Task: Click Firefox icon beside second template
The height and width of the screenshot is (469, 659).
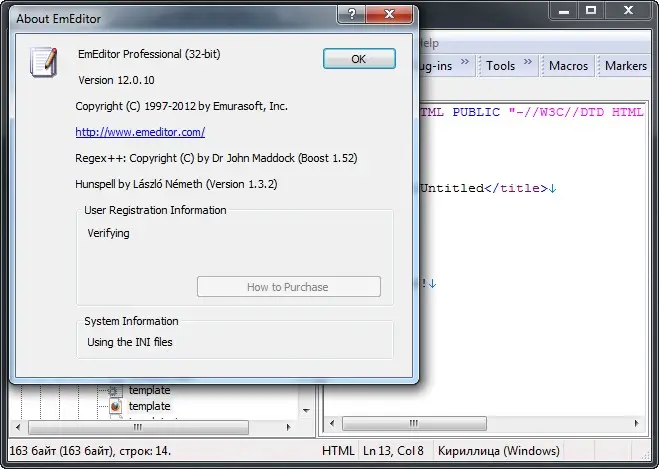Action: [116, 407]
